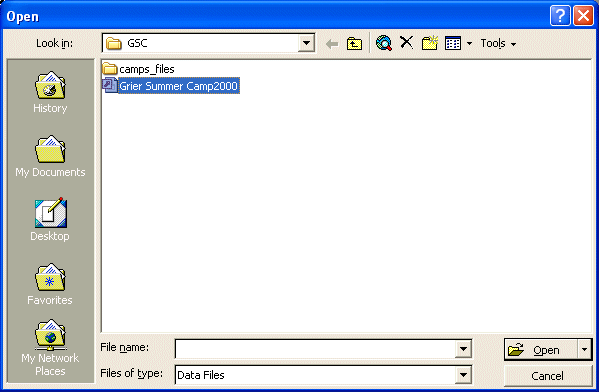Viewport: 599px width, 392px height.
Task: Expand the Look in GSC dropdown
Action: click(x=306, y=43)
